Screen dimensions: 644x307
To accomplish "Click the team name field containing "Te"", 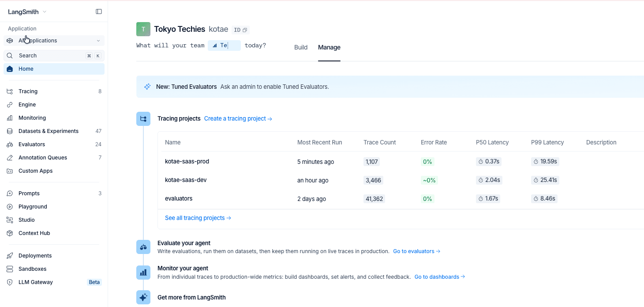I will tap(224, 45).
